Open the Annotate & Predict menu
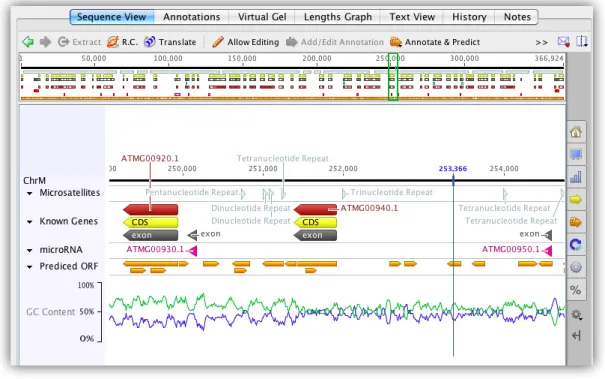This screenshot has width=605, height=379. (x=435, y=42)
